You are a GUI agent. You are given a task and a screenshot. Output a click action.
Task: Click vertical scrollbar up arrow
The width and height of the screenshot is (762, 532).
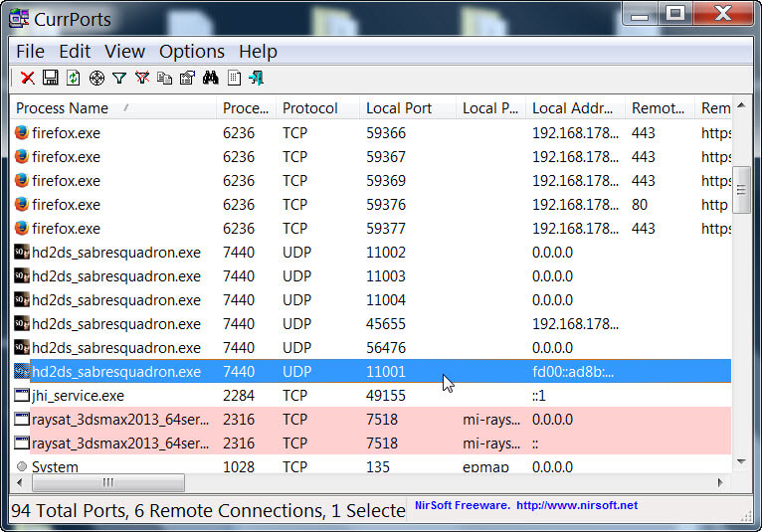[x=741, y=105]
